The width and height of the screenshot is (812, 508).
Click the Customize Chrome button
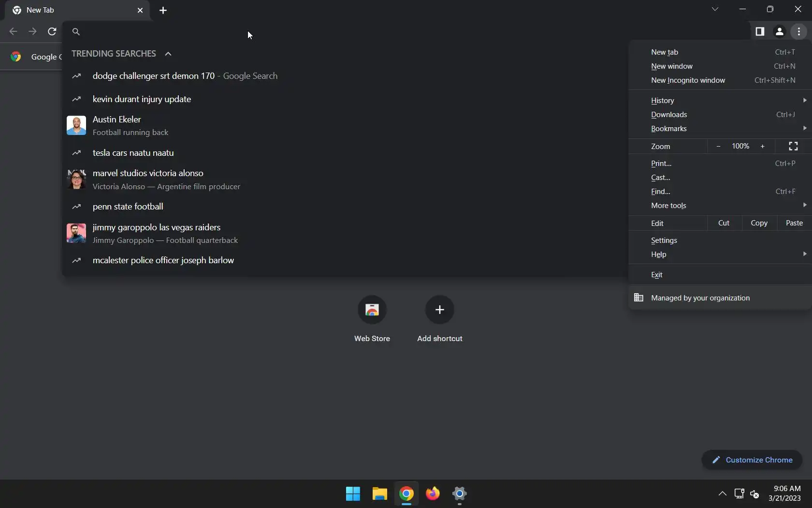coord(752,460)
